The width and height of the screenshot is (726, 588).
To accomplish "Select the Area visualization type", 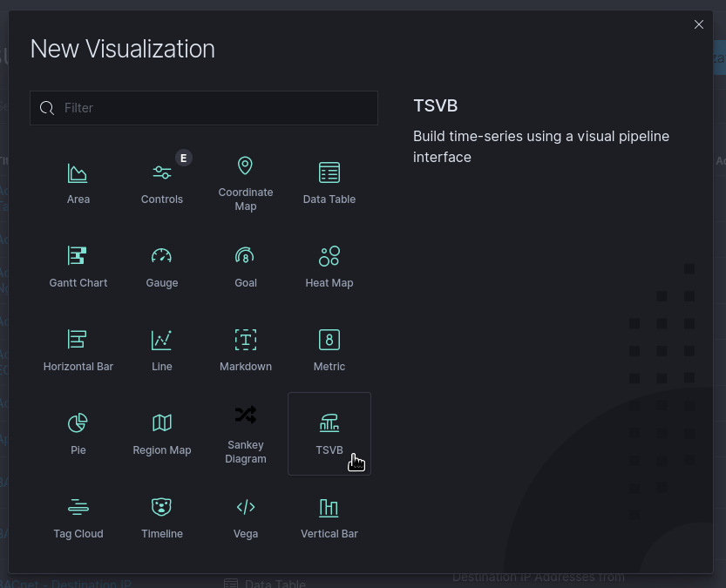I will (x=78, y=180).
